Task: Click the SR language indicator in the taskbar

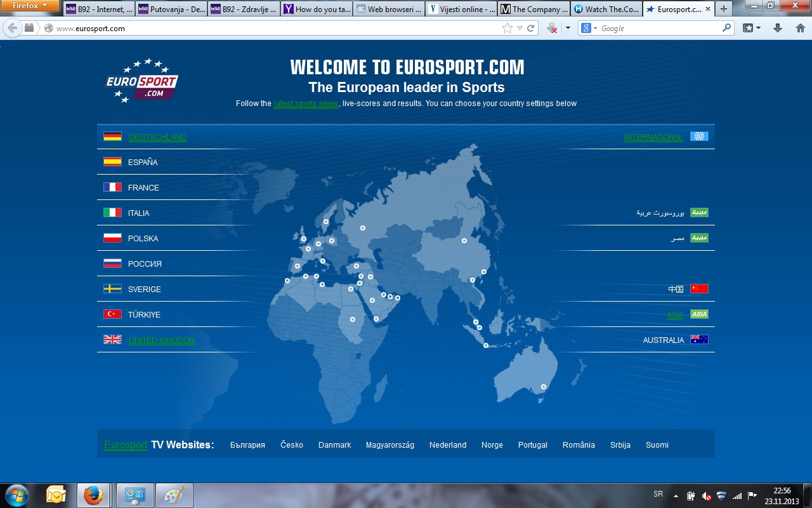Action: coord(658,494)
